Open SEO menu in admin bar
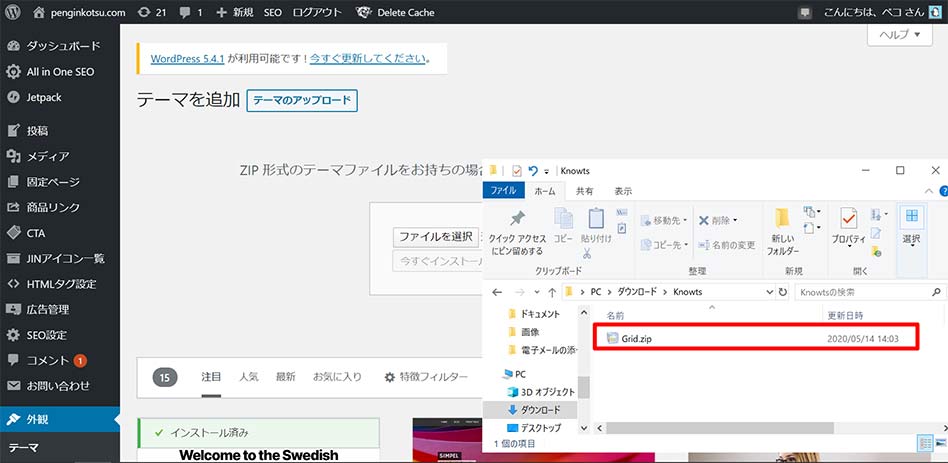 pyautogui.click(x=273, y=12)
